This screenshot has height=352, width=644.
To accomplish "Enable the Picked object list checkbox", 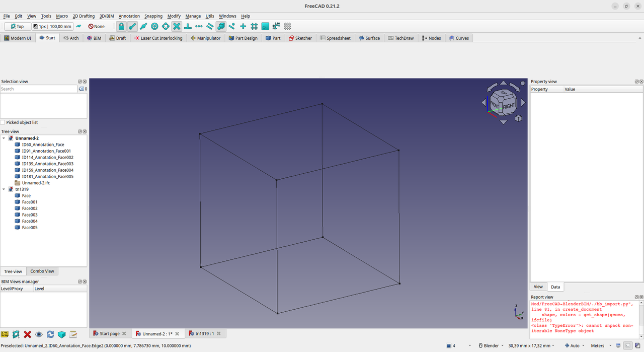I will pos(3,122).
